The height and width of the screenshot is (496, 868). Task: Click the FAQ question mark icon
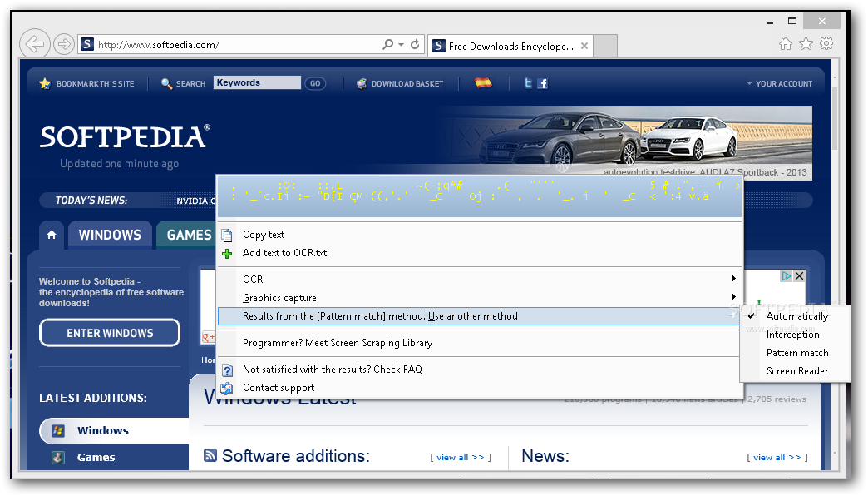(x=227, y=370)
